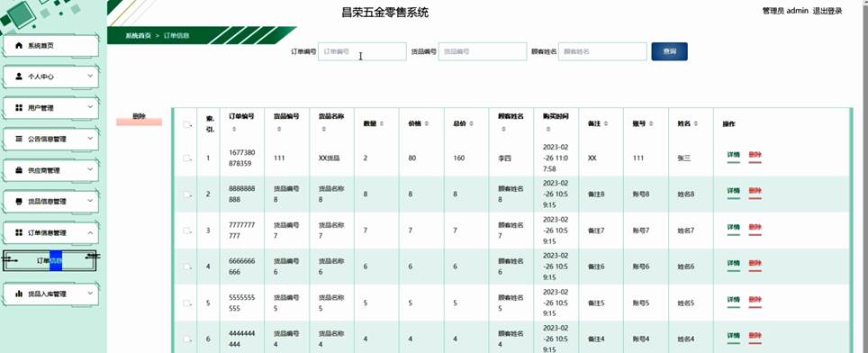This screenshot has width=868, height=353.
Task: Click the briefcase icon beside 供应商管理
Action: click(x=20, y=170)
